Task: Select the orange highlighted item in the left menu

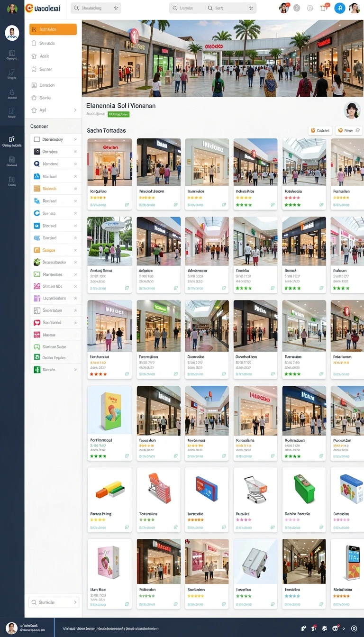Action: click(53, 29)
